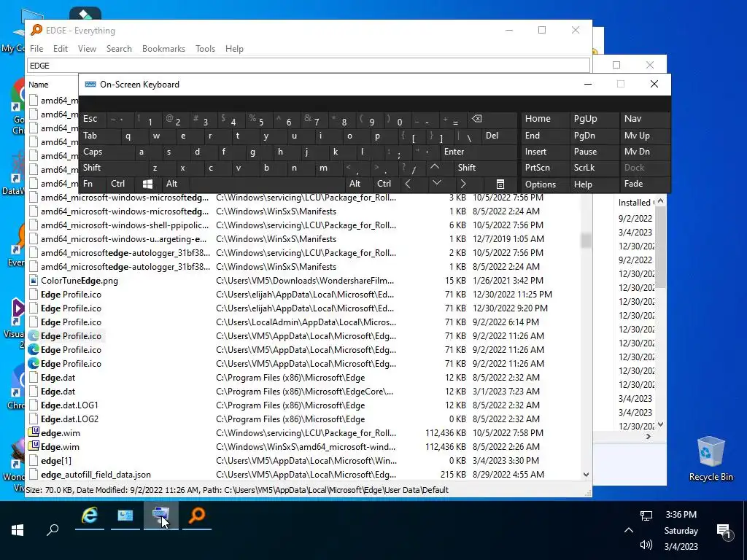Click the Tab key on On-Screen Keyboard
747x560 pixels.
point(100,135)
